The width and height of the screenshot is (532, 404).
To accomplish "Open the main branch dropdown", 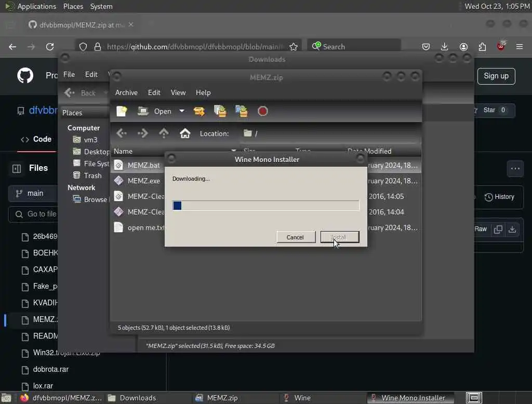I will point(33,193).
